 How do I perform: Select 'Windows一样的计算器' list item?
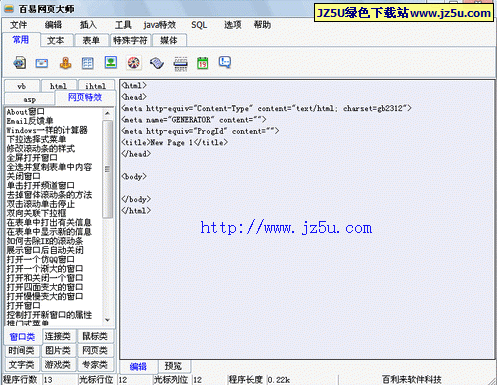47,130
